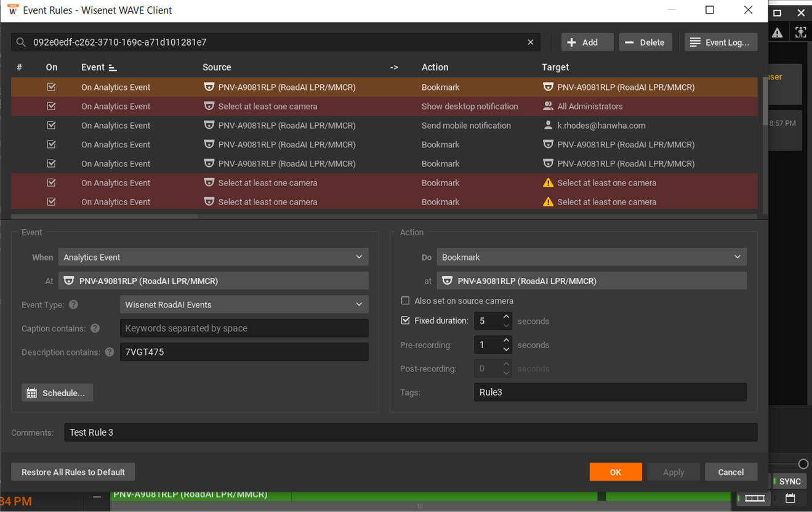Click the calendar icon in the main window's bottom bar
Viewport: 812px width, 512px height.
point(790,498)
